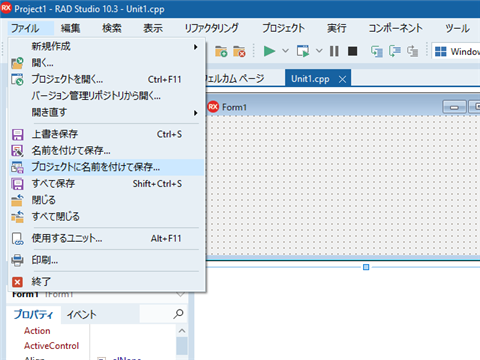
Task: Choose すべて保存 menu entry
Action: (106, 184)
